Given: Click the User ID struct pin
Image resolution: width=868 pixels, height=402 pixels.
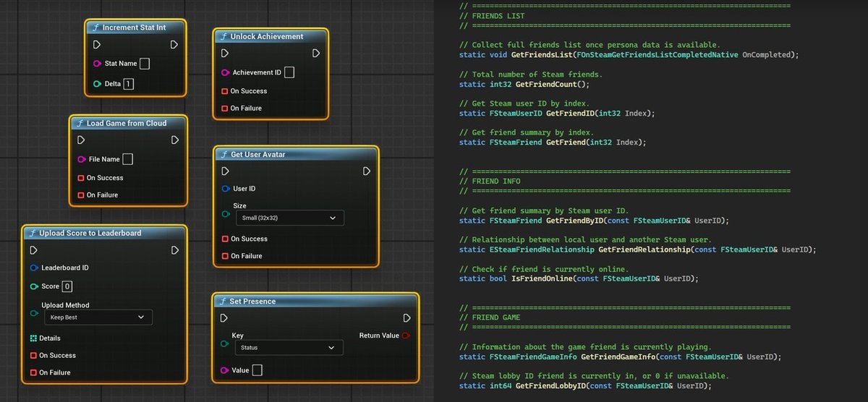Looking at the screenshot, I should pyautogui.click(x=225, y=189).
